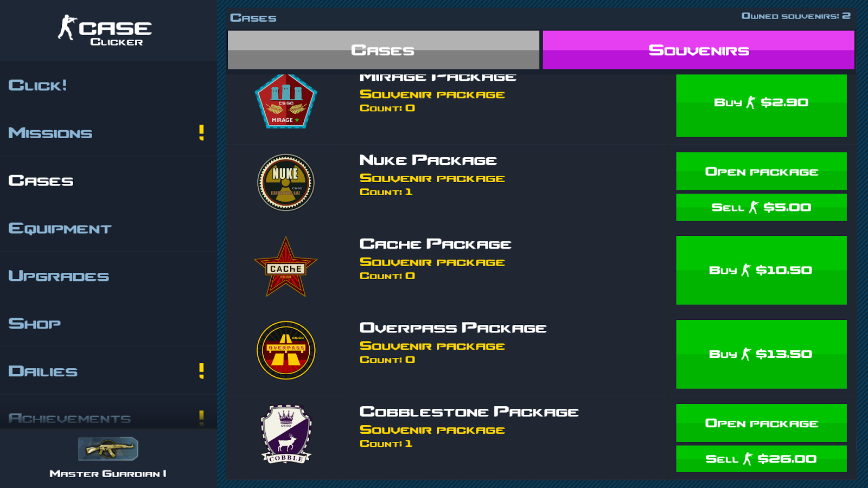868x488 pixels.
Task: Buy Mirage package for $2.90
Action: [761, 105]
